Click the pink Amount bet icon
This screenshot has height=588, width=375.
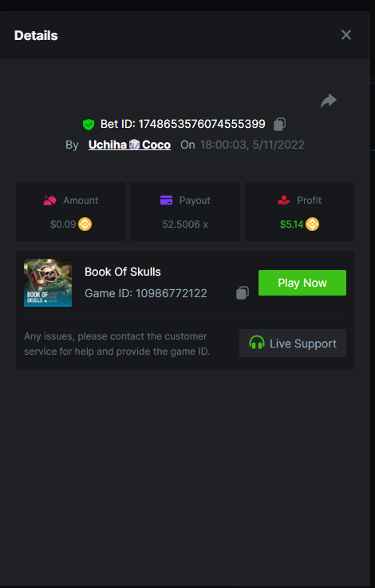coord(49,201)
